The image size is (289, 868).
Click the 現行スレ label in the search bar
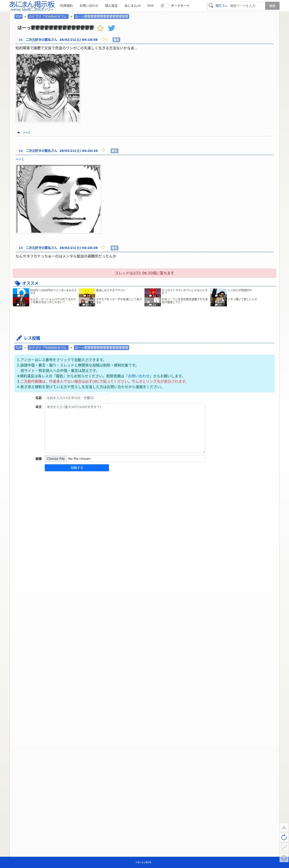click(x=222, y=6)
